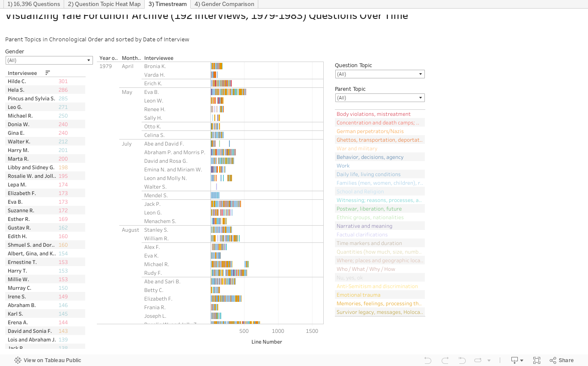
Task: Pick Daily life, living conditions legend entry
Action: pyautogui.click(x=380, y=174)
